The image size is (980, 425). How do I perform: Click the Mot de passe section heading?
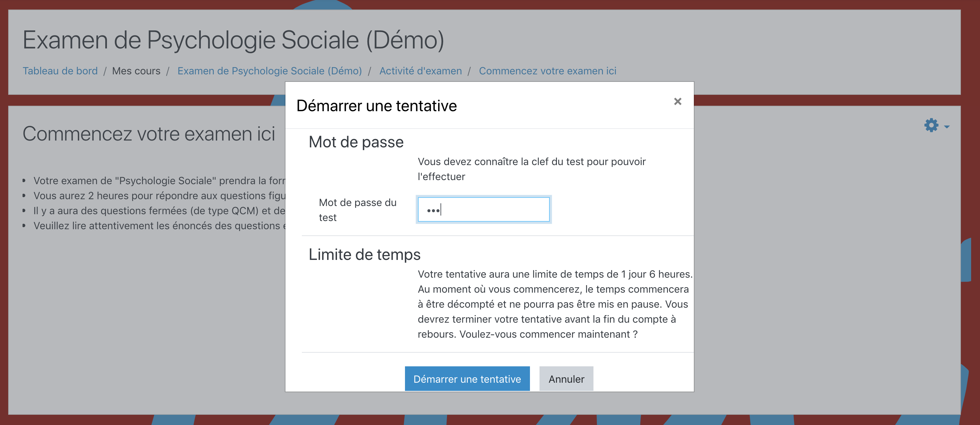coord(356,142)
